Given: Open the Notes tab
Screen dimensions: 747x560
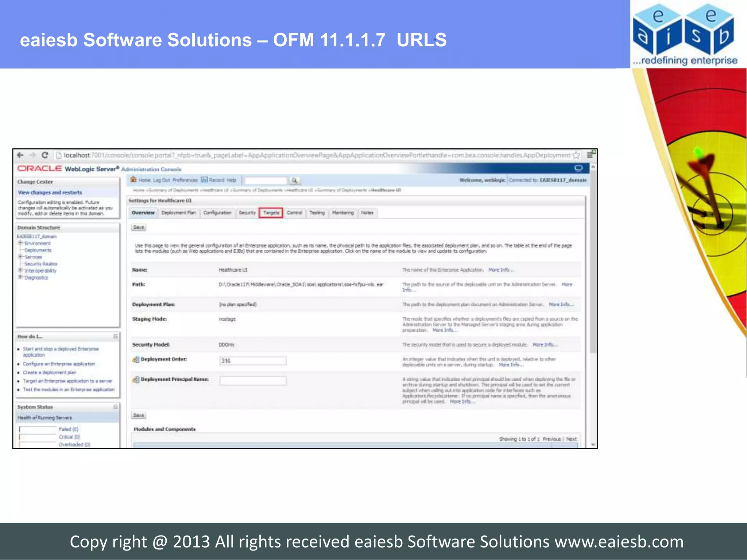Looking at the screenshot, I should point(367,213).
